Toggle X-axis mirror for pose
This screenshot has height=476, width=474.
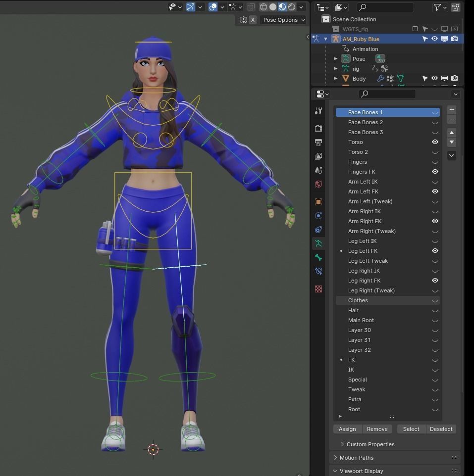pos(253,20)
